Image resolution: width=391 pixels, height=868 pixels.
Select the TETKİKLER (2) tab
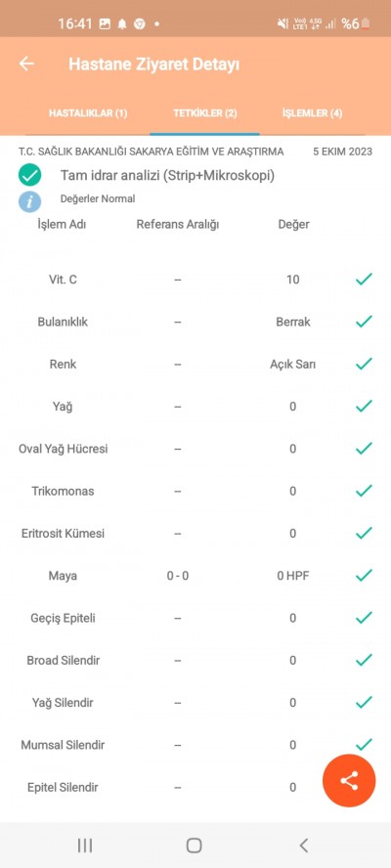pos(205,113)
